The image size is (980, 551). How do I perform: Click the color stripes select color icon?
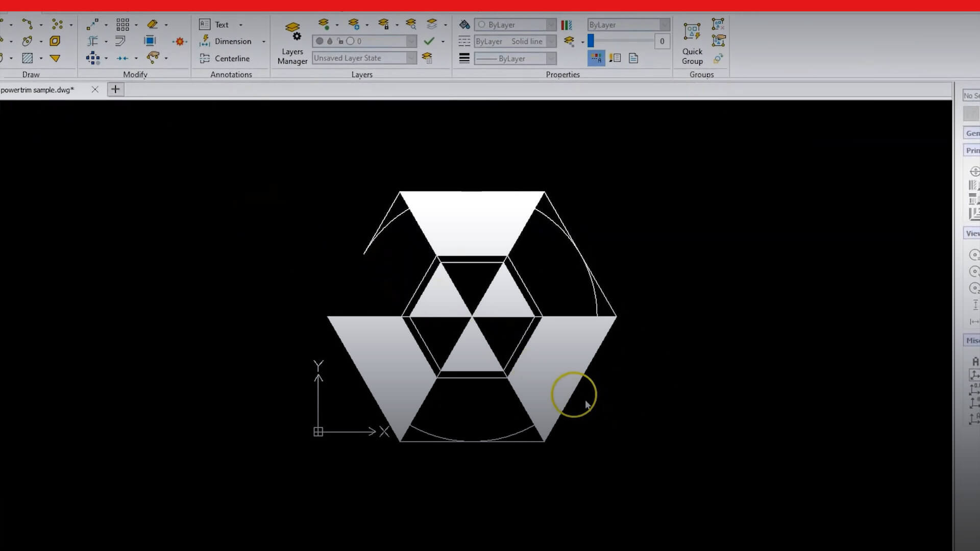(x=567, y=24)
